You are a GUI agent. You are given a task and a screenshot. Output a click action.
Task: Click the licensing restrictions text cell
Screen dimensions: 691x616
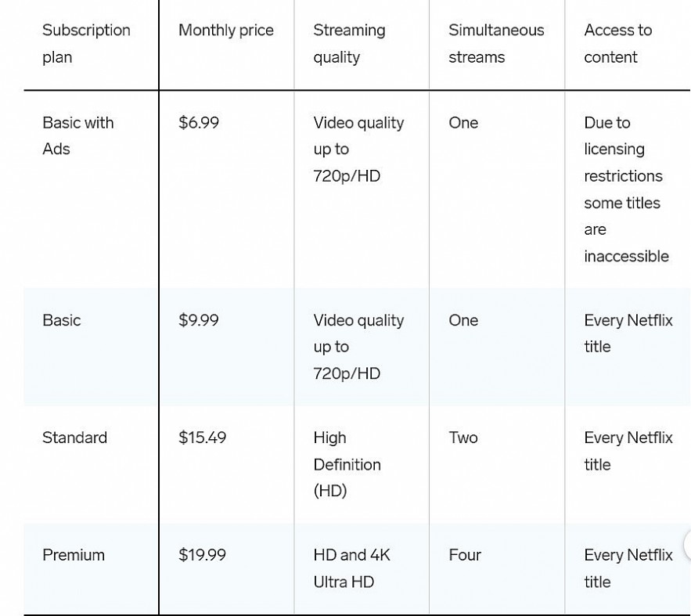[626, 189]
